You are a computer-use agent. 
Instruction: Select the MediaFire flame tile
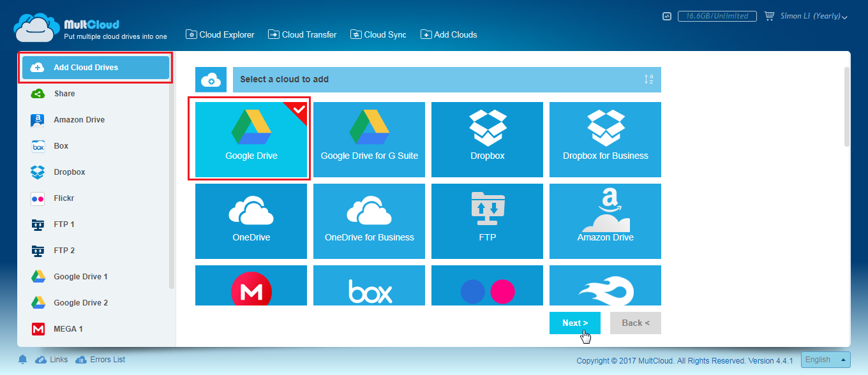605,286
